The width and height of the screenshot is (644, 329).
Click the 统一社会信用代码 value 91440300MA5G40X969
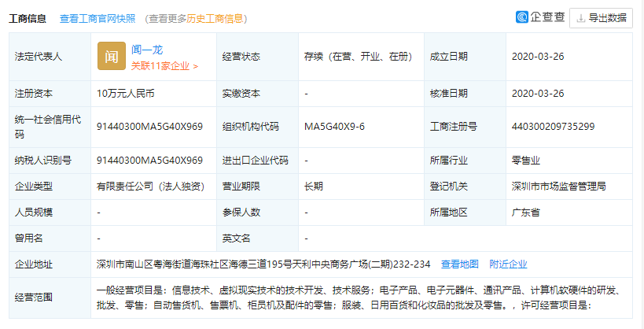[x=149, y=126]
